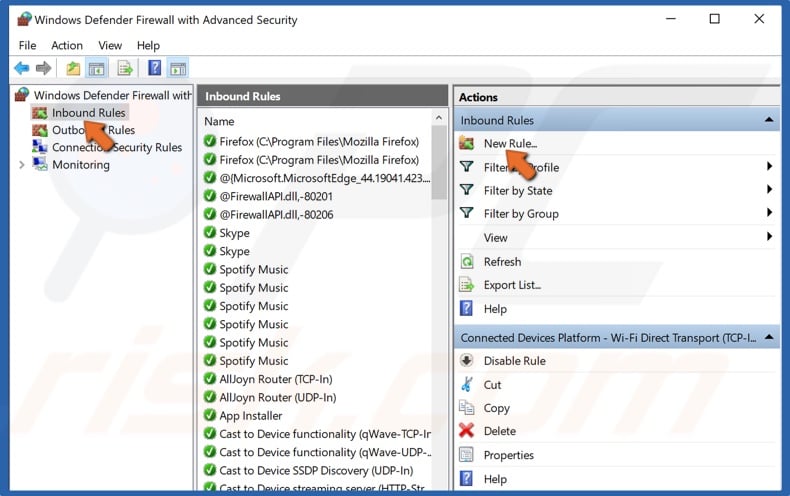
Task: Select Inbound Rules in the tree
Action: click(x=89, y=113)
